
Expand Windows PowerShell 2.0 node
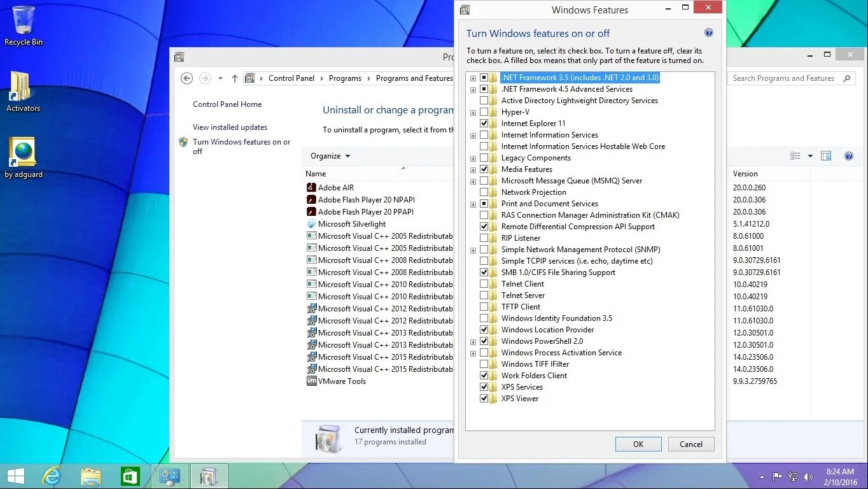473,342
